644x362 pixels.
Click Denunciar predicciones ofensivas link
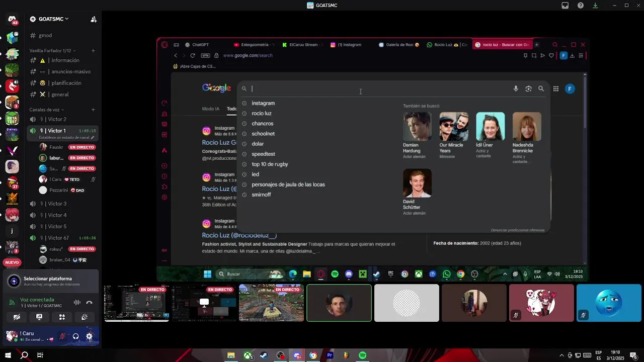coord(517,230)
